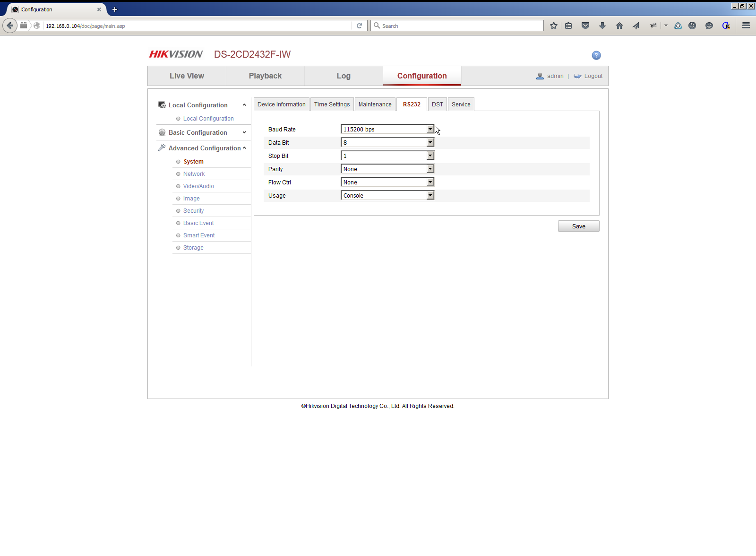The image size is (756, 556).
Task: Click the site identity globe icon
Action: (37, 26)
